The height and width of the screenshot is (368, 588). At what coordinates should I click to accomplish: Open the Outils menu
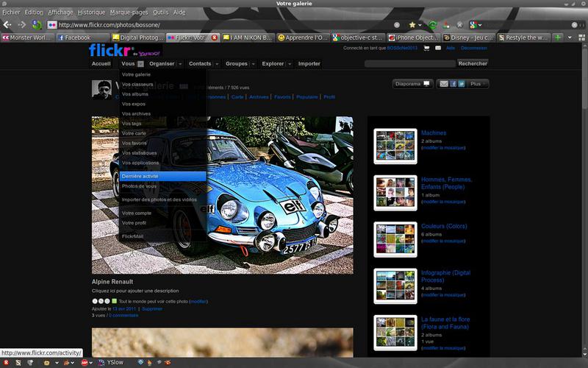click(160, 13)
